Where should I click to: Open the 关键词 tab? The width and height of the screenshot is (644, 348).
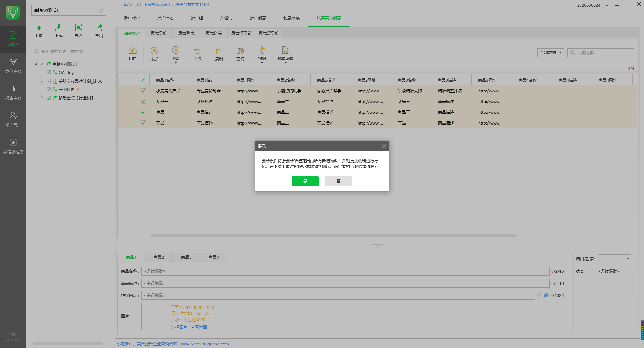pos(226,18)
